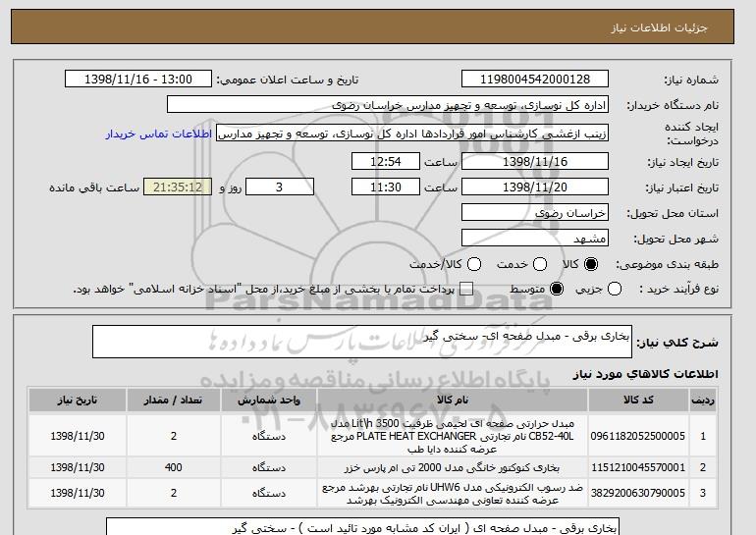Toggle the اسناد خزانه اسلامی payment checkbox
The image size is (756, 535).
(x=466, y=290)
